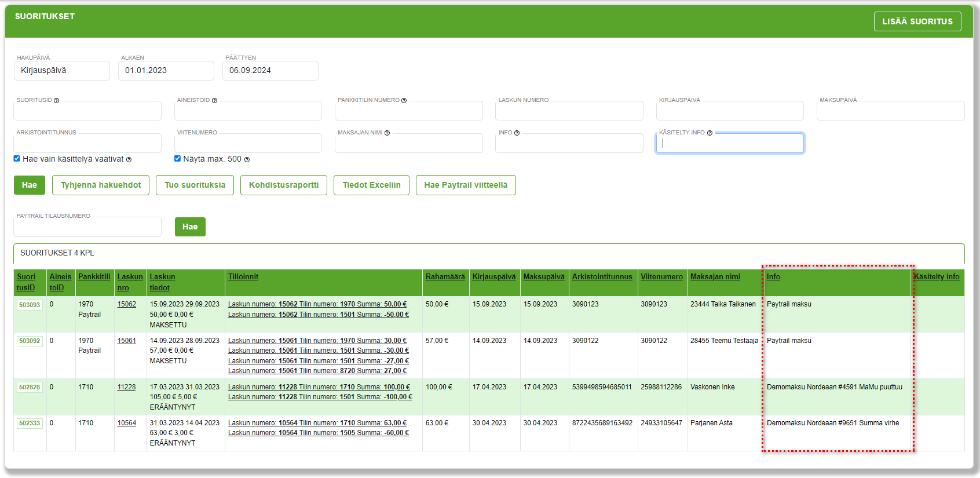This screenshot has width=980, height=478.
Task: Click into the AineistoID input field
Action: point(248,111)
